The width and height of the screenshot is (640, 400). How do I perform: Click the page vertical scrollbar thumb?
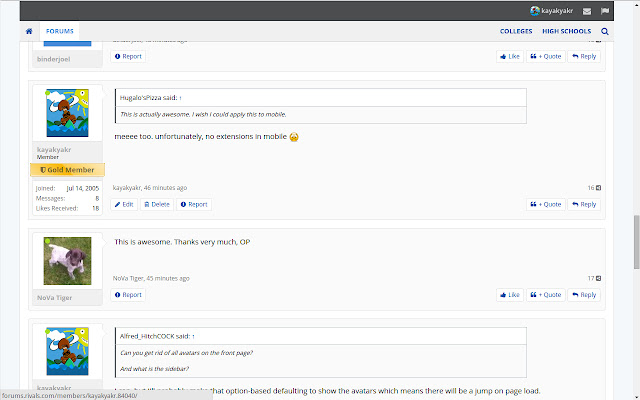pos(636,242)
